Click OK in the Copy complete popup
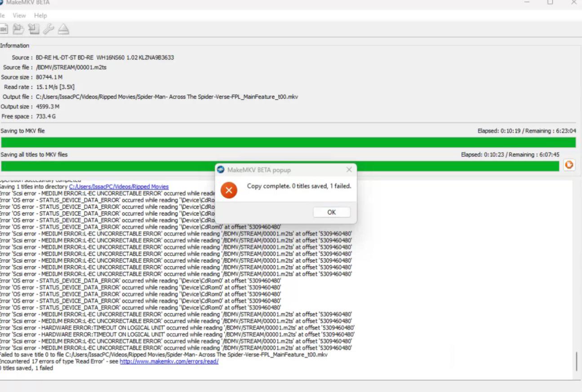 [x=332, y=212]
